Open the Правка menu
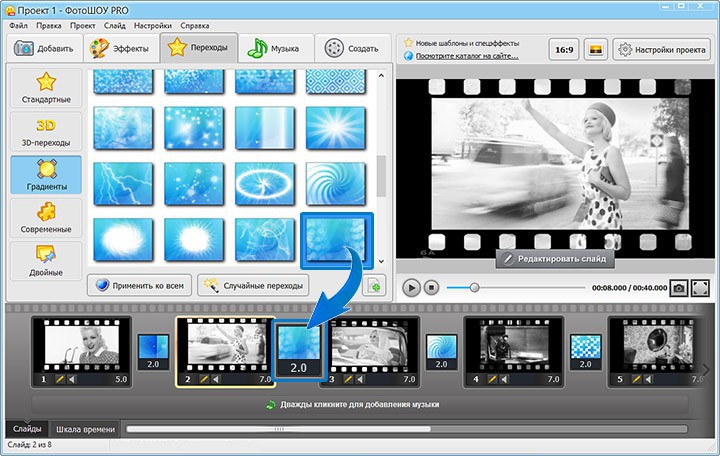Image resolution: width=720 pixels, height=456 pixels. coord(49,26)
